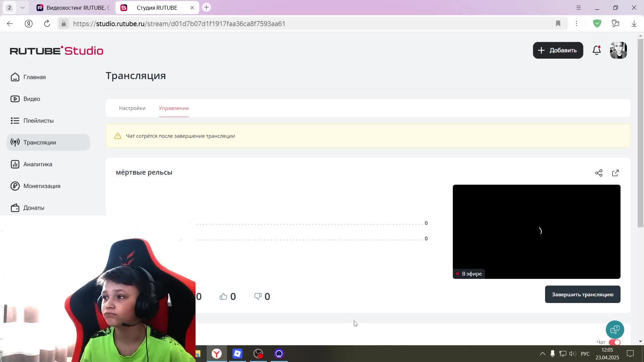Open Плейлисты in the sidebar
644x362 pixels.
click(38, 121)
